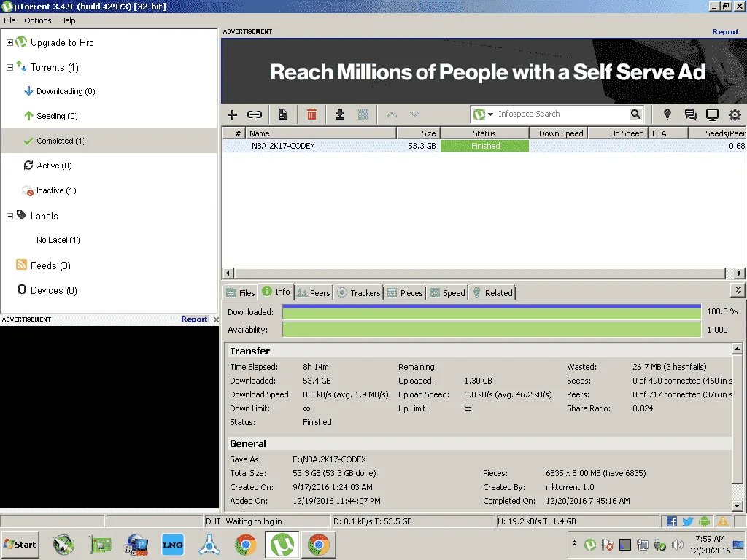The height and width of the screenshot is (560, 747).
Task: Click the down arrow of Info pane scrollbar
Action: click(x=737, y=506)
